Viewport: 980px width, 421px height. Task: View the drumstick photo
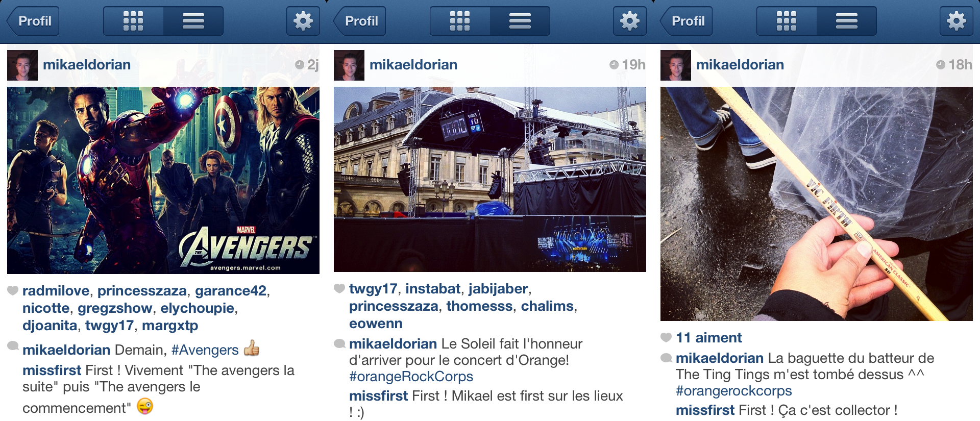point(817,204)
